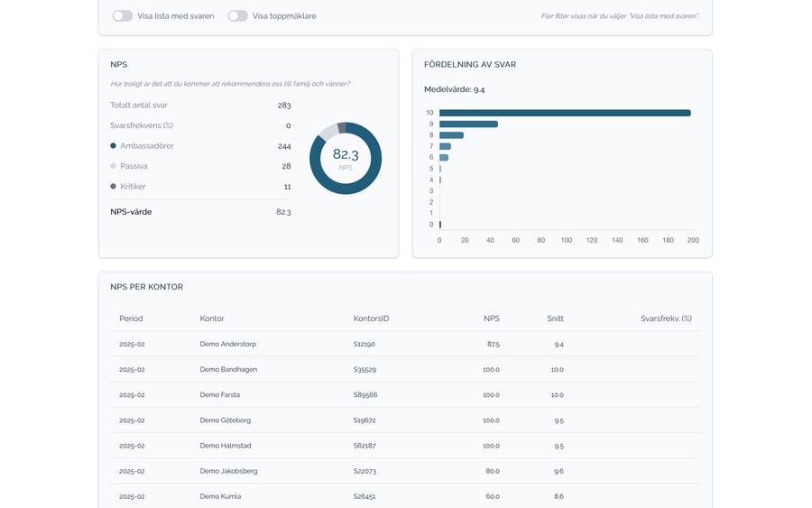Toggle the Visa lista med svaren switch
Image resolution: width=812 pixels, height=508 pixels.
pos(123,16)
